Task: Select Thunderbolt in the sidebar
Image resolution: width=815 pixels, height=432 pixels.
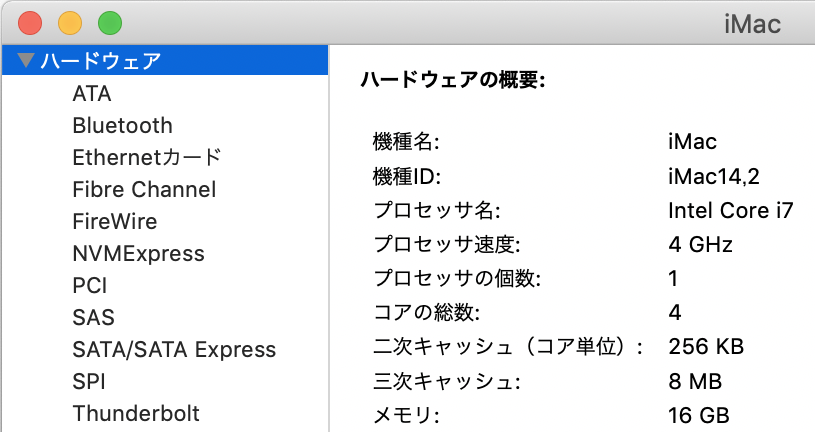Action: (136, 414)
